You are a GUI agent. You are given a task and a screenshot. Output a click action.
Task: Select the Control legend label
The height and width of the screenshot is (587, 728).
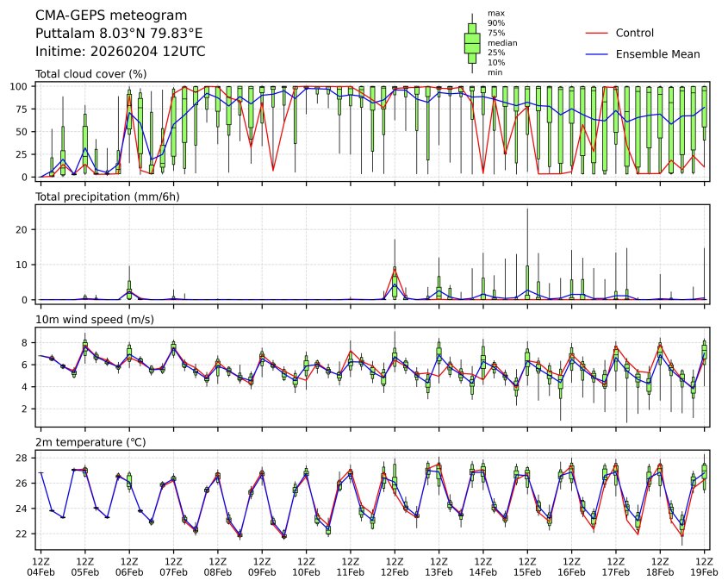click(634, 34)
